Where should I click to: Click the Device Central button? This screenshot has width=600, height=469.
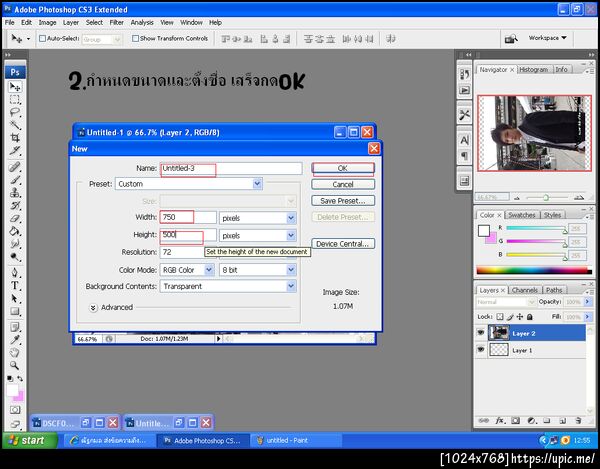(343, 244)
